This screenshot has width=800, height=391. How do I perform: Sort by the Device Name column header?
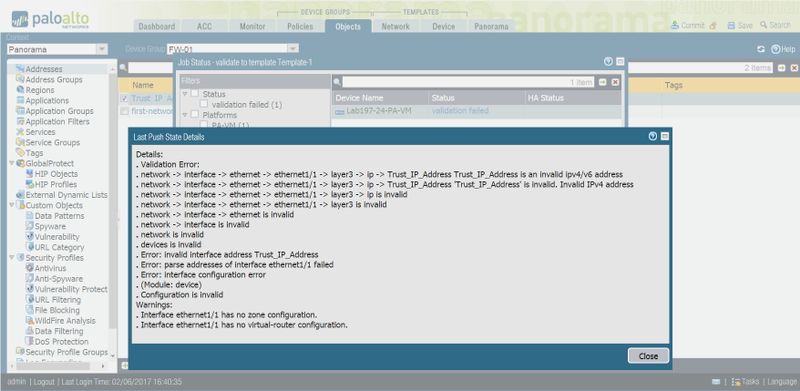click(380, 98)
